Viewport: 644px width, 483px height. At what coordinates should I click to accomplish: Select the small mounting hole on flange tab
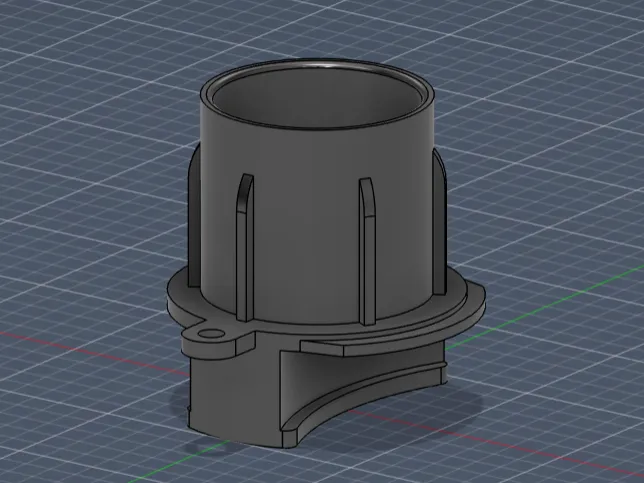point(211,333)
